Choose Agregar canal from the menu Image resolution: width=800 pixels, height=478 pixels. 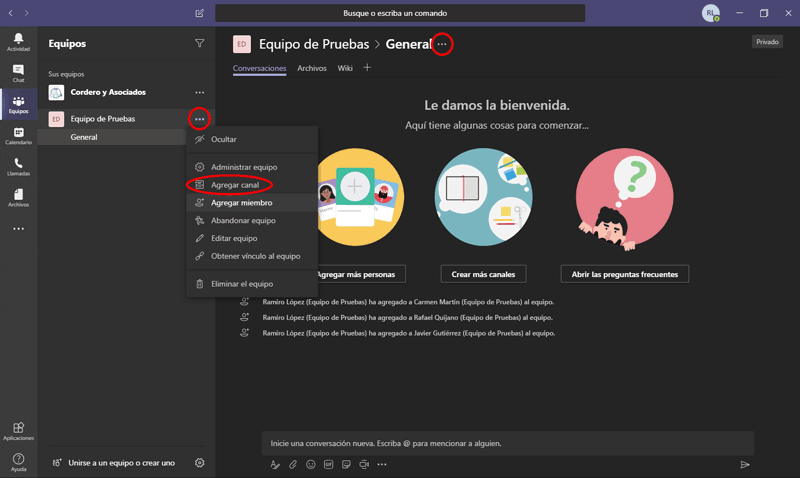[252, 185]
